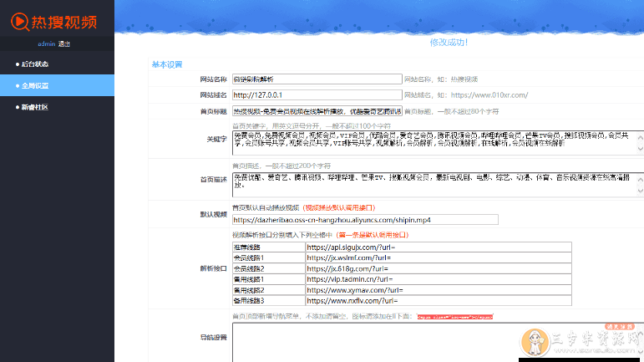The height and width of the screenshot is (362, 644).
Task: Click the 备用线路3 name field
Action: pyautogui.click(x=268, y=300)
